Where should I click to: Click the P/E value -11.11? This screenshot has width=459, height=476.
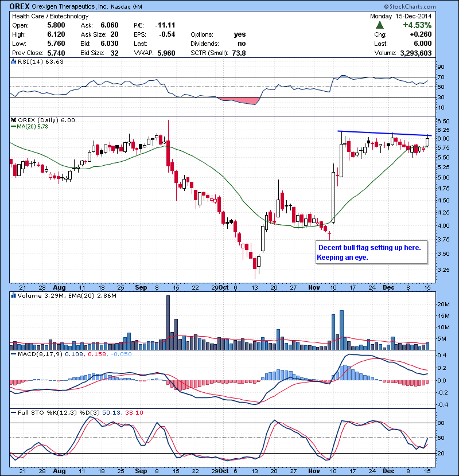pyautogui.click(x=165, y=25)
